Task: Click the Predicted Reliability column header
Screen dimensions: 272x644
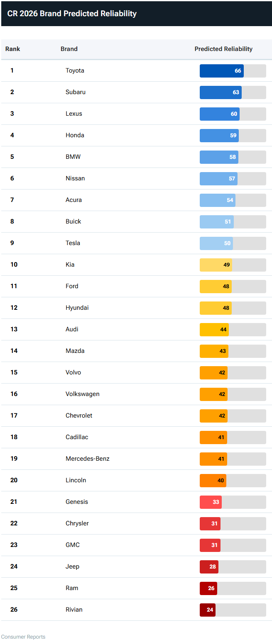Action: (223, 49)
